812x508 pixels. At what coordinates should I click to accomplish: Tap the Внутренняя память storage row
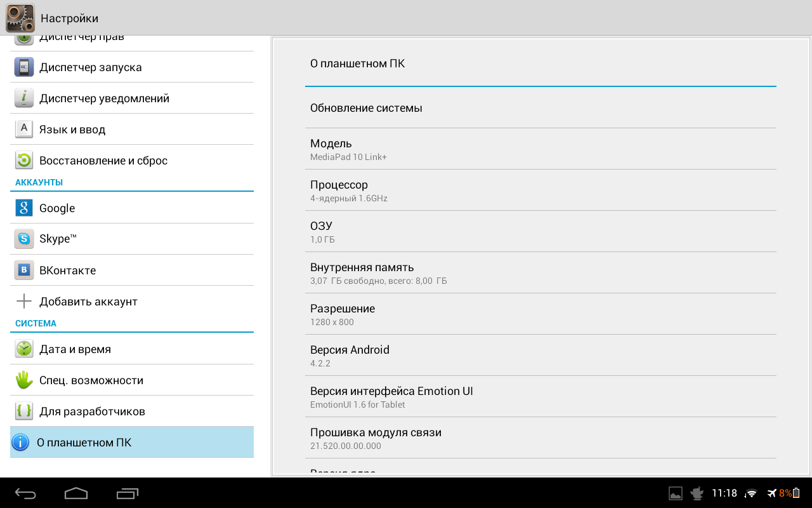[540, 272]
